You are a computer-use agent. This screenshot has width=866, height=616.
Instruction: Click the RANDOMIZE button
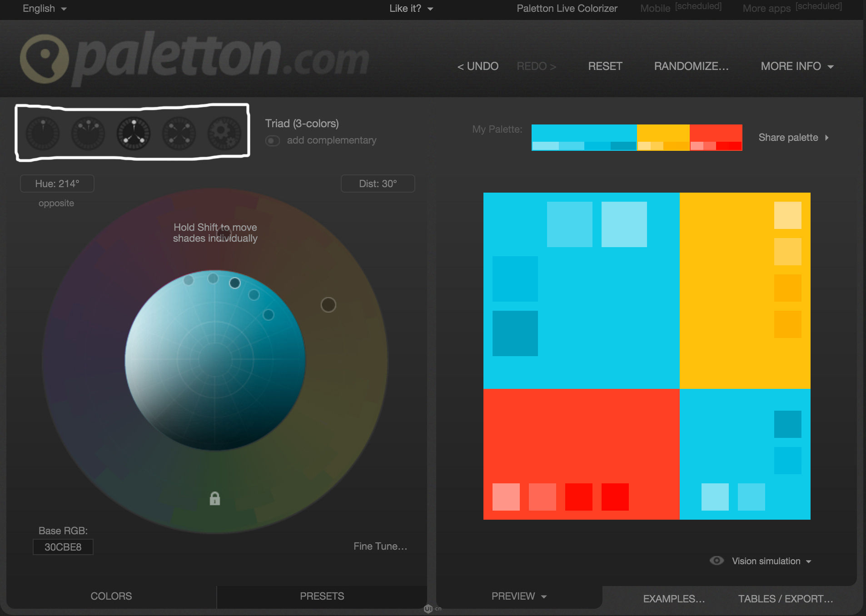pos(691,66)
